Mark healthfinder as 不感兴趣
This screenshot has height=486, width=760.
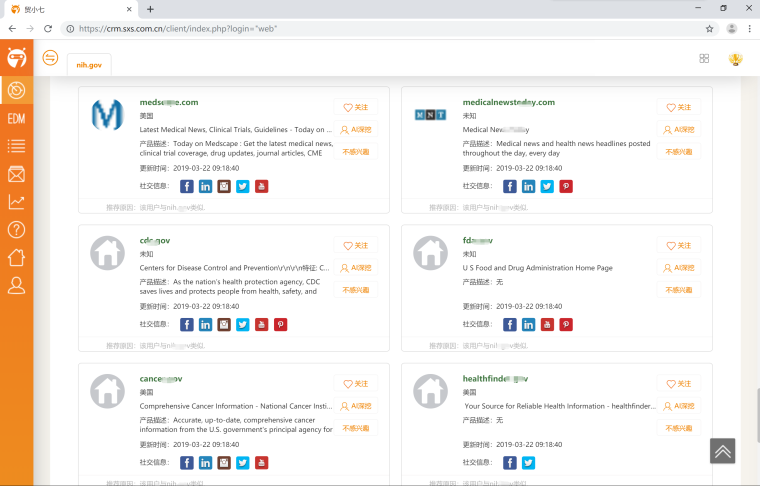pos(679,428)
